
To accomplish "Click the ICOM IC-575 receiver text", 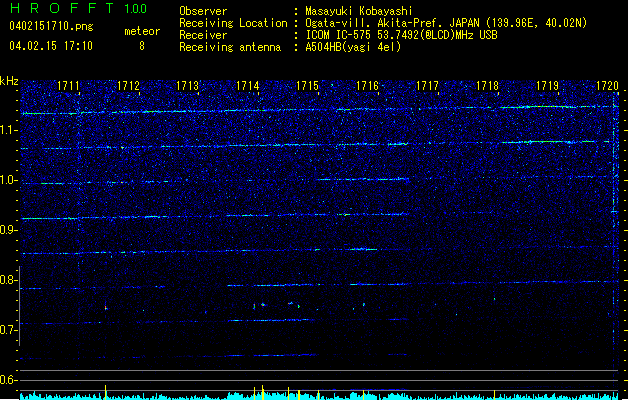I will tap(401, 35).
